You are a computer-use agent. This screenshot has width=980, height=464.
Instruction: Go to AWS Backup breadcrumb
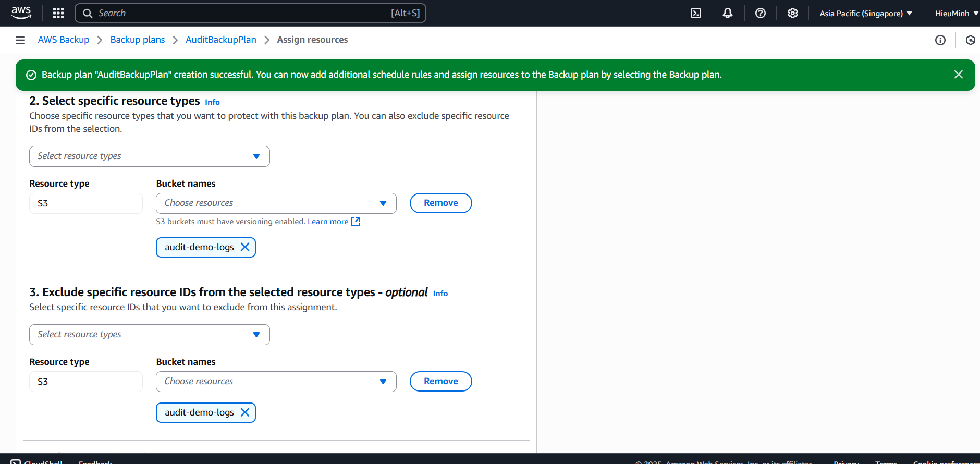tap(64, 40)
